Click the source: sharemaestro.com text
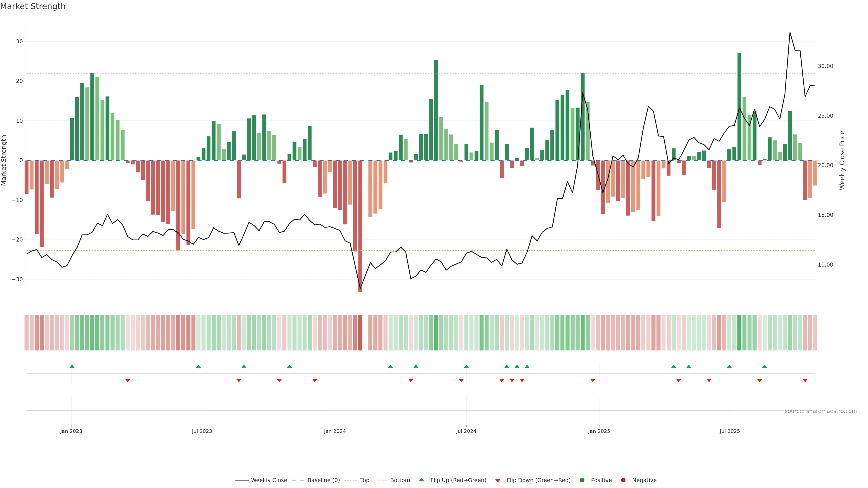Viewport: 868px width, 488px height. click(x=821, y=411)
